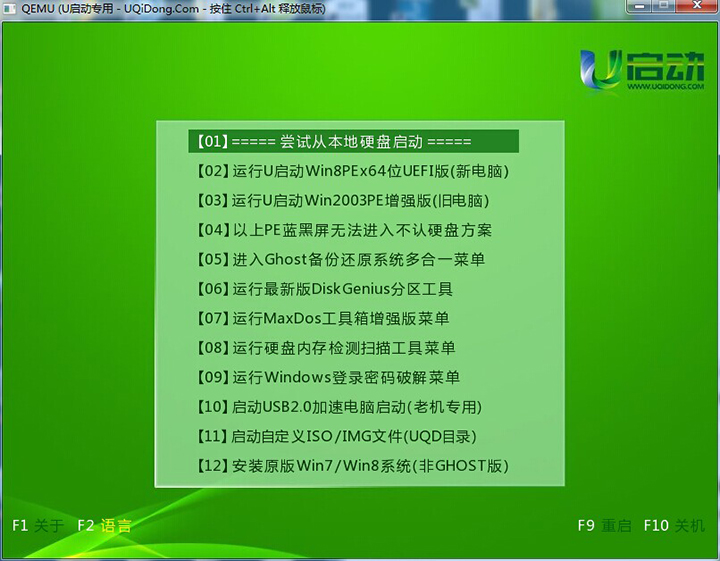Close the QEMU window
Screen dimensions: 720x561
697,6
